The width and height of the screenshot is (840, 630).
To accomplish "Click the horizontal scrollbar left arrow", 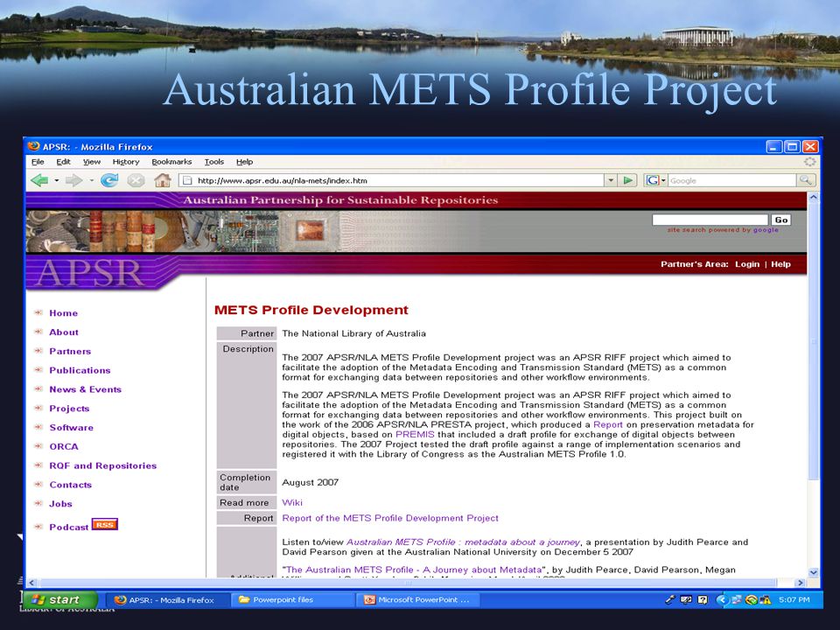I will (31, 583).
